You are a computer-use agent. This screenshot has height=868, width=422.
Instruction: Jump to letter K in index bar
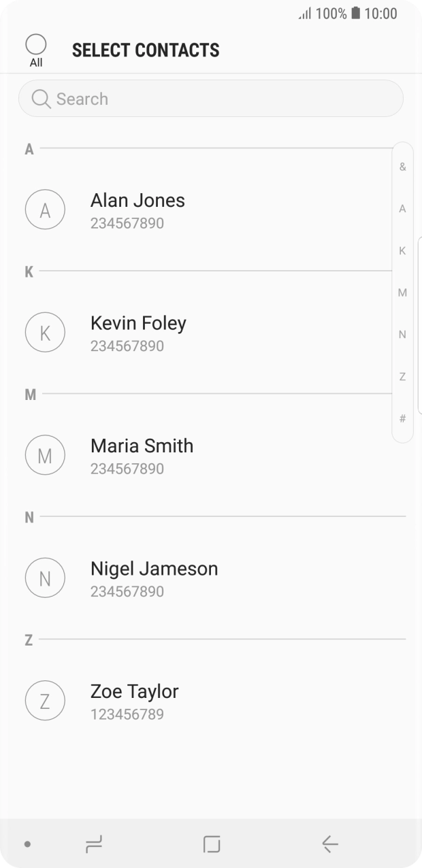coord(402,251)
